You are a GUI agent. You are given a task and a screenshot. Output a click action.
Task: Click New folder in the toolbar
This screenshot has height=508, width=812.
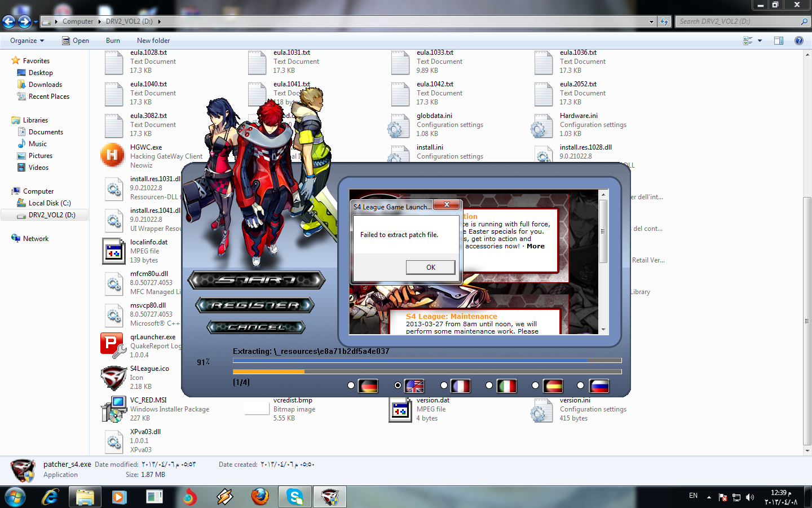click(x=153, y=41)
